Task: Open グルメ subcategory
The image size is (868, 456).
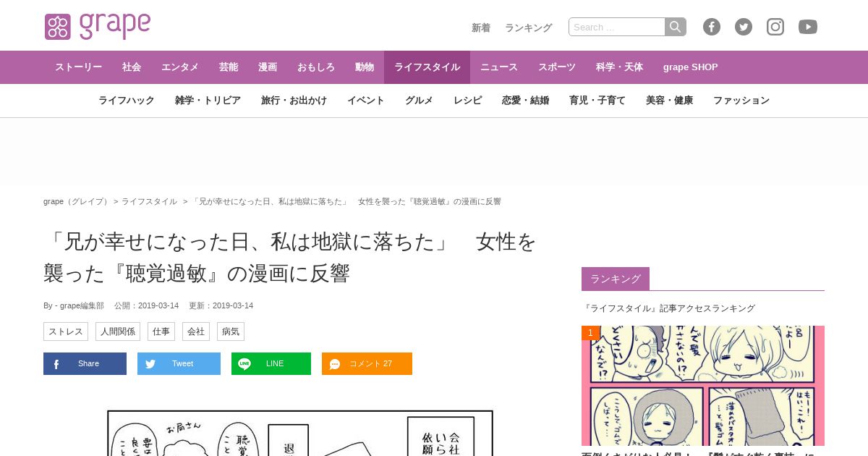Action: pyautogui.click(x=419, y=101)
